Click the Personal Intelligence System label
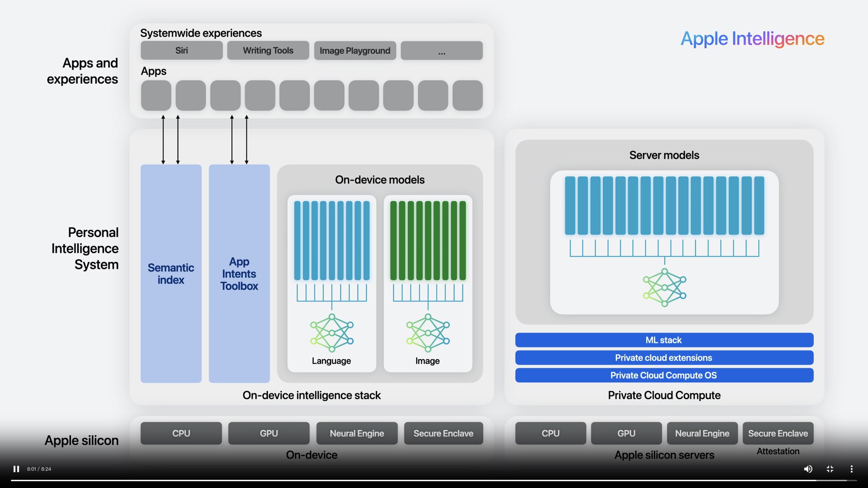Screen dimensions: 868x488 [x=85, y=248]
